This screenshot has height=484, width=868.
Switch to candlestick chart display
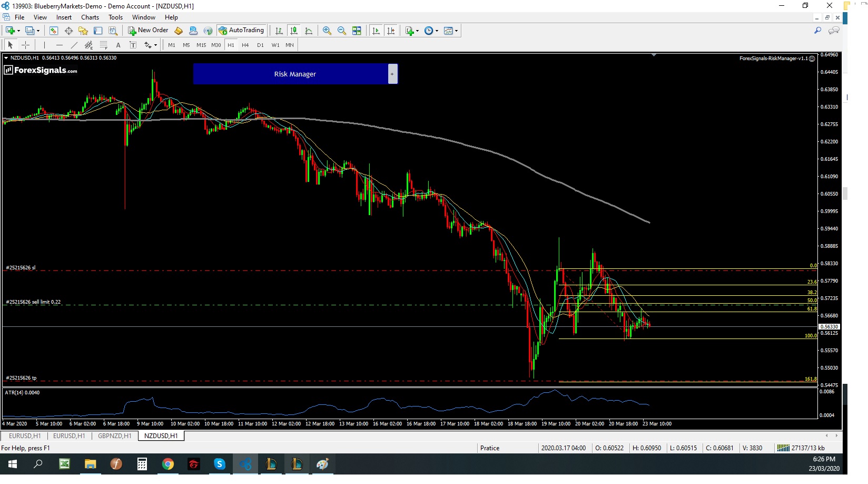point(294,31)
